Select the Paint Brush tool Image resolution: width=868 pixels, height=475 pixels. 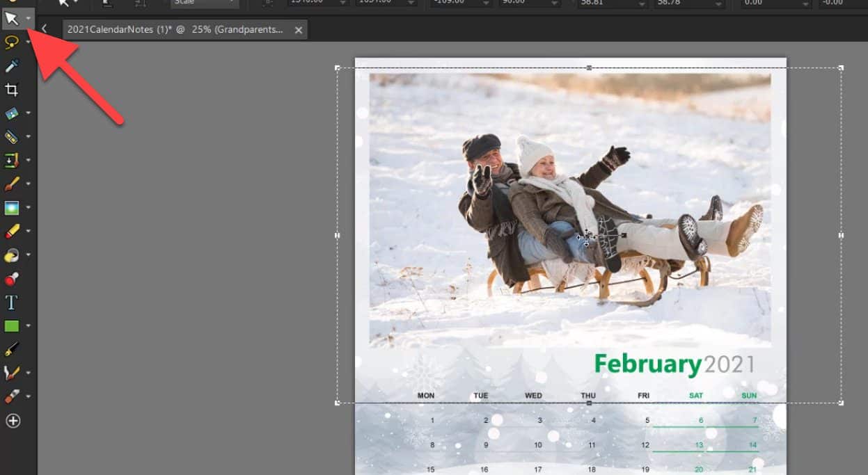13,183
